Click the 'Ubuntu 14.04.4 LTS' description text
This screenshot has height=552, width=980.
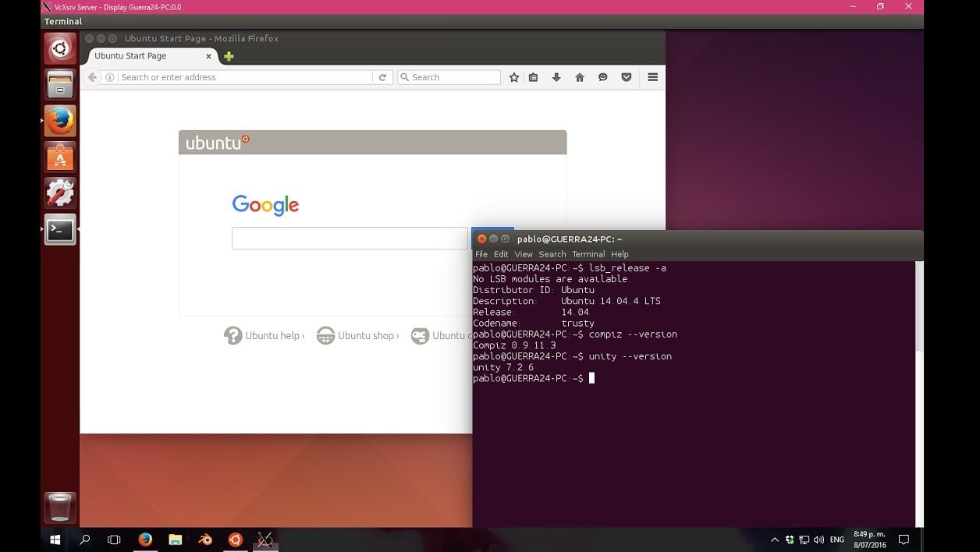point(611,301)
